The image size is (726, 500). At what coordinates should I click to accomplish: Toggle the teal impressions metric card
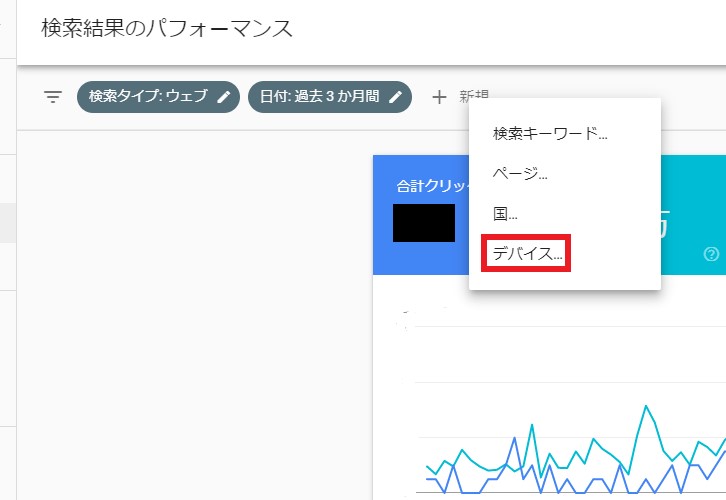point(693,215)
